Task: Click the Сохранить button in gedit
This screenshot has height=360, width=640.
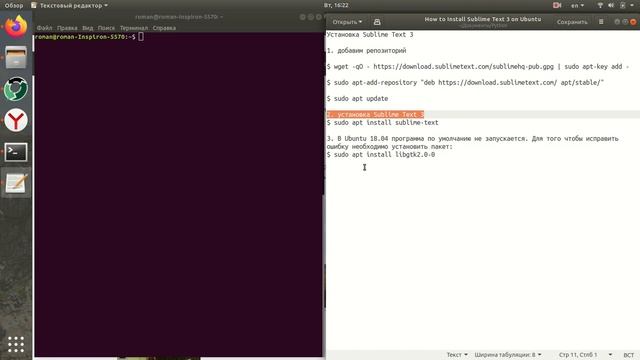Action: coord(572,22)
